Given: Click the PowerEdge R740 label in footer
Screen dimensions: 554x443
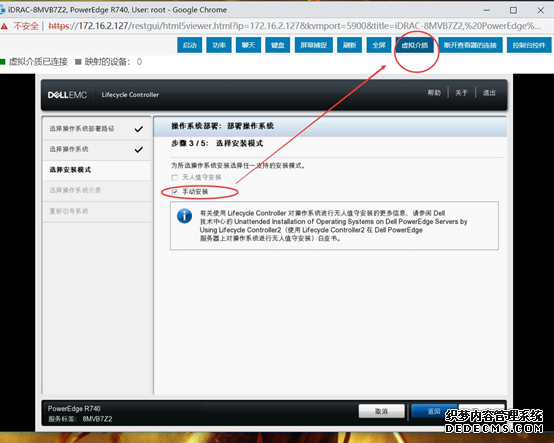Looking at the screenshot, I should (74, 408).
